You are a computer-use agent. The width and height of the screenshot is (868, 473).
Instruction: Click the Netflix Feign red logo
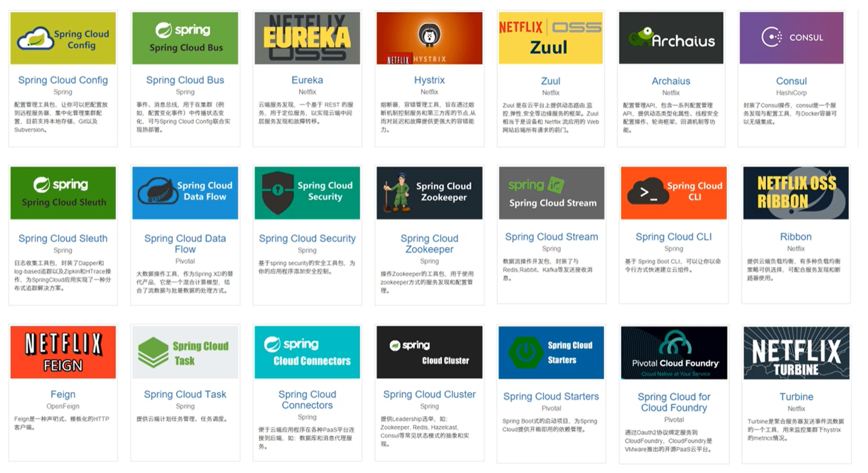point(63,352)
